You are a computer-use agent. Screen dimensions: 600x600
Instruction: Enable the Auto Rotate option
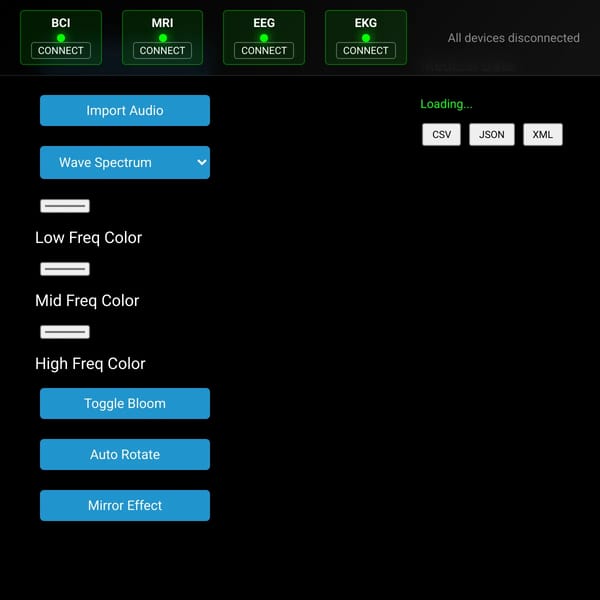click(125, 454)
